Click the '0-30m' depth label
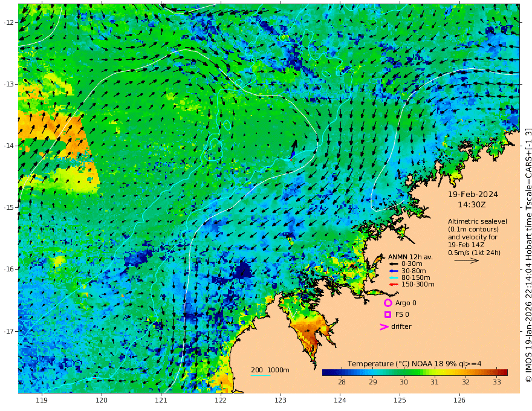The height and width of the screenshot is (411, 532). click(x=412, y=264)
